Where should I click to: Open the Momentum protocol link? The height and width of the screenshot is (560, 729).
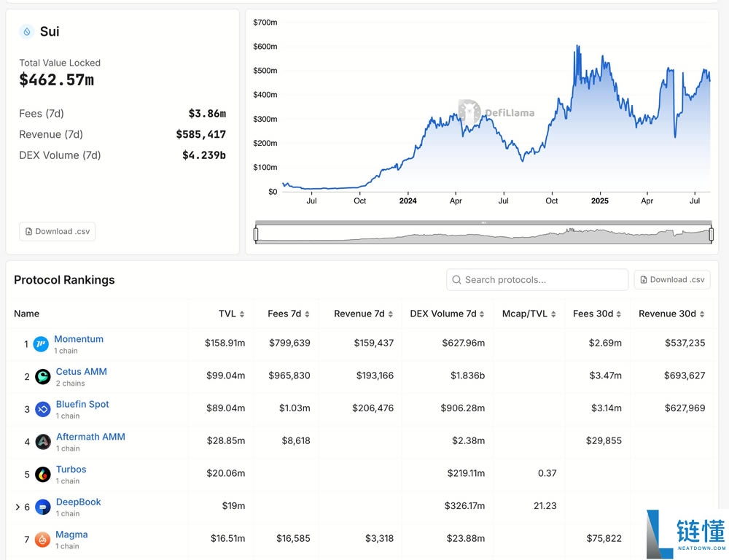click(79, 339)
